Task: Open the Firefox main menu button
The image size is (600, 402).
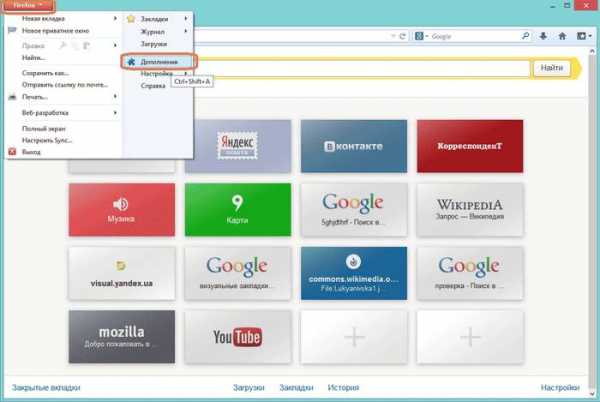Action: click(27, 6)
